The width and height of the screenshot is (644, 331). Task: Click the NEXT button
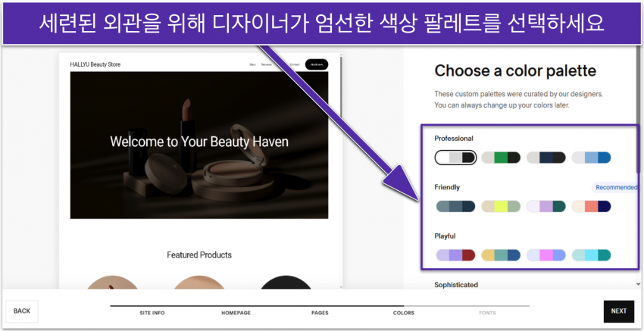click(x=618, y=311)
